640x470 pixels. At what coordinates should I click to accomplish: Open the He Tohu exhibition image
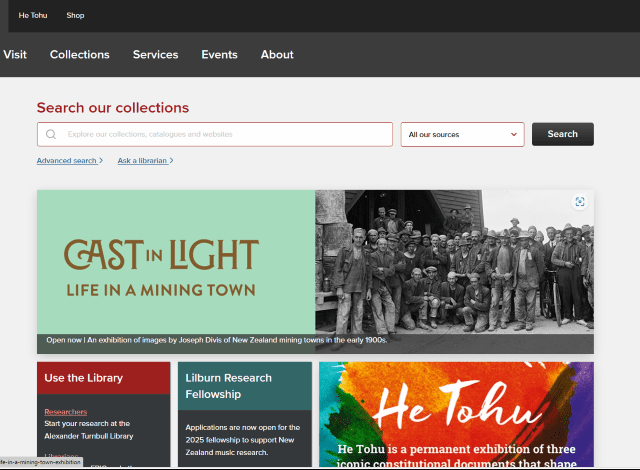(456, 414)
